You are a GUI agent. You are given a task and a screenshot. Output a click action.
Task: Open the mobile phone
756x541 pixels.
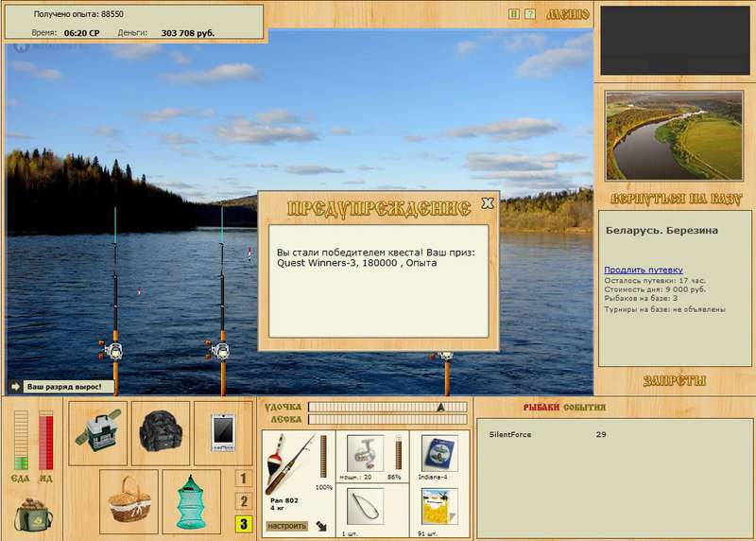point(223,433)
